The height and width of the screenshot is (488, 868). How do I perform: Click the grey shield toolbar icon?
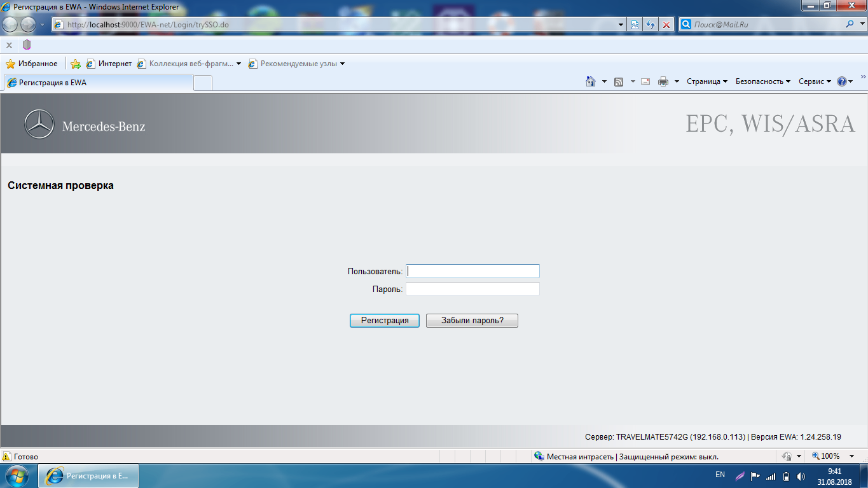pos(27,45)
